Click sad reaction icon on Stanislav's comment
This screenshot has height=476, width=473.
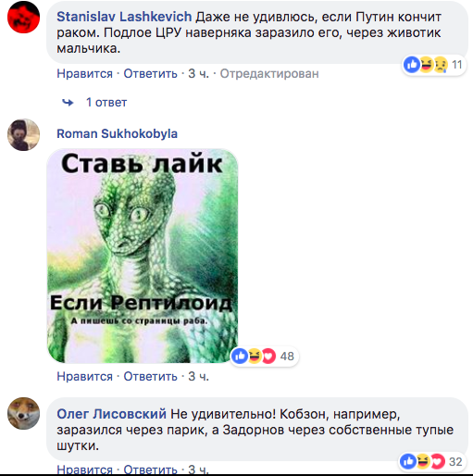click(x=441, y=65)
